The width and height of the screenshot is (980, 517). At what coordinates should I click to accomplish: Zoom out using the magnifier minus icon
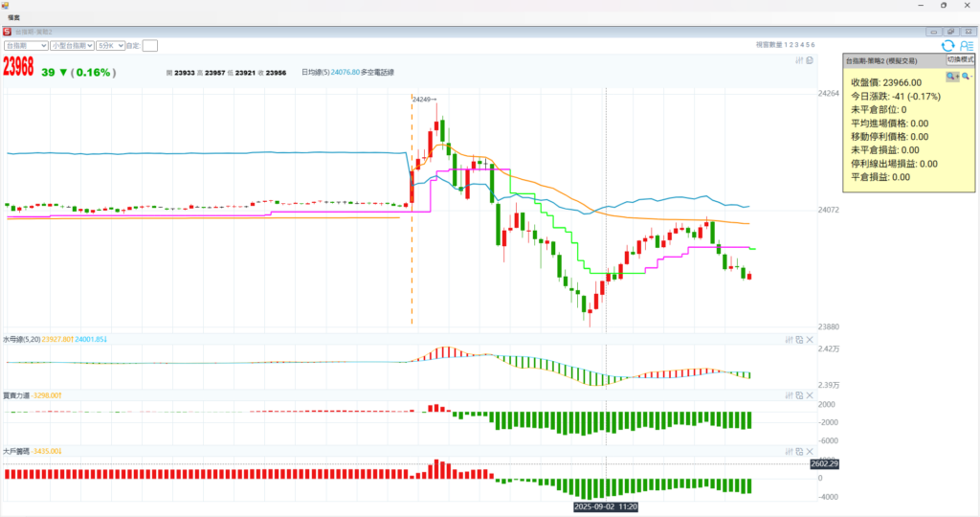coord(966,77)
